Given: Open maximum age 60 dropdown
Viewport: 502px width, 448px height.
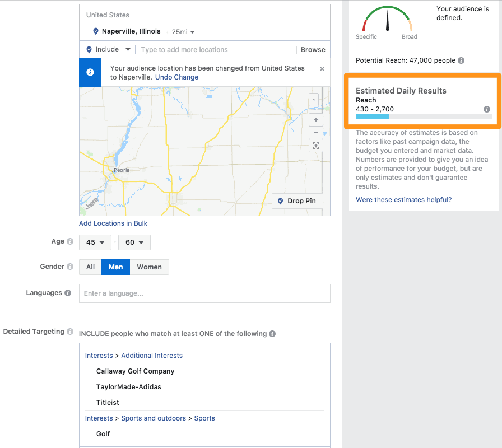Looking at the screenshot, I should coord(134,242).
